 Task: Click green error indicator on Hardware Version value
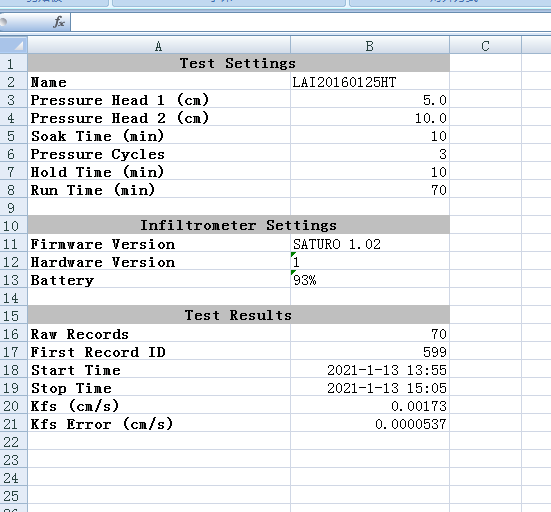293,254
